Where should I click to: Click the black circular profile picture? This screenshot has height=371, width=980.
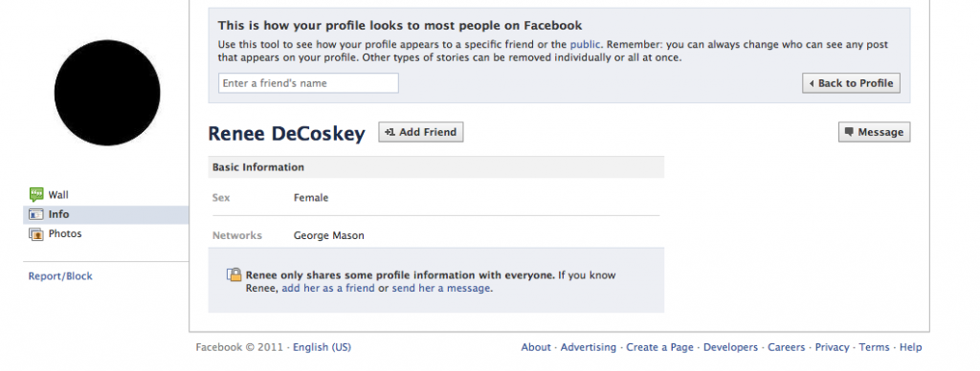(x=107, y=93)
